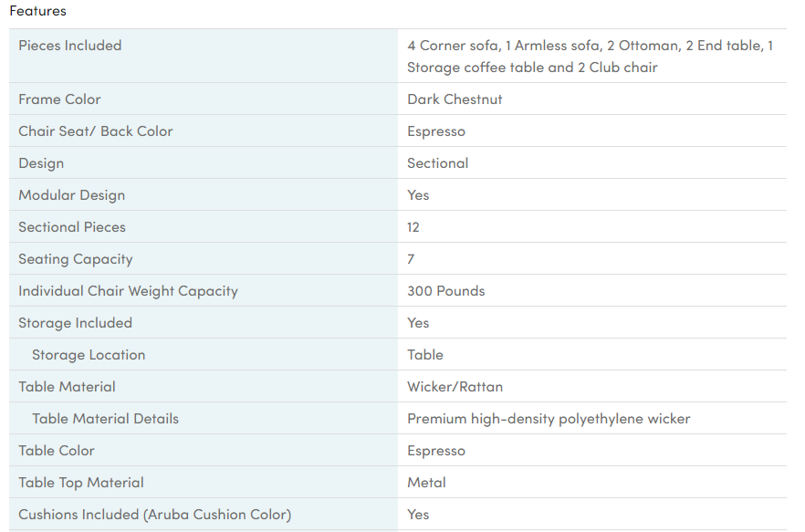This screenshot has width=805, height=532.
Task: Click the 300 Pounds weight value
Action: pyautogui.click(x=446, y=291)
